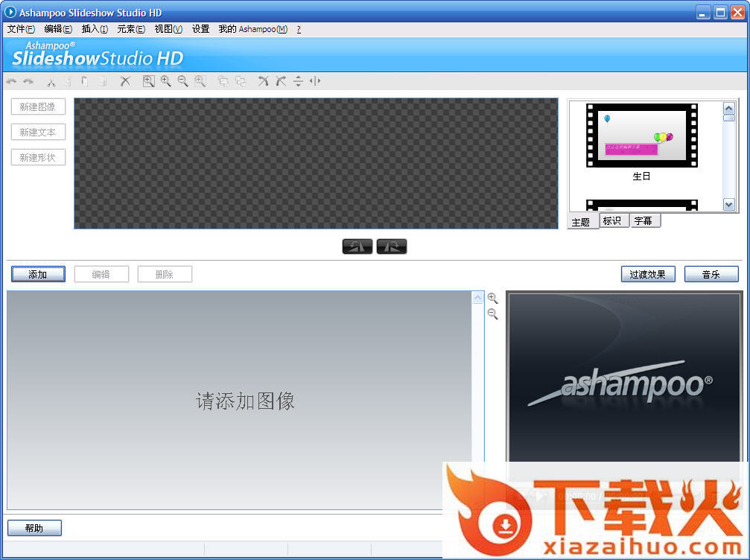
Task: Click the 新建形状 button
Action: (x=38, y=157)
